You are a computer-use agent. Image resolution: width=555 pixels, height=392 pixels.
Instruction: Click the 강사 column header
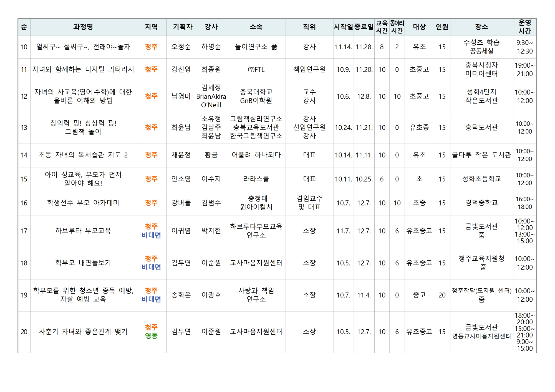(211, 27)
